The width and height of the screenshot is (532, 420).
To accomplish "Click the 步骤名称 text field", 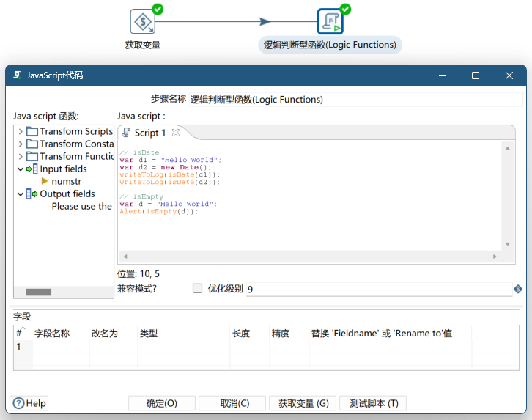I will coord(352,99).
